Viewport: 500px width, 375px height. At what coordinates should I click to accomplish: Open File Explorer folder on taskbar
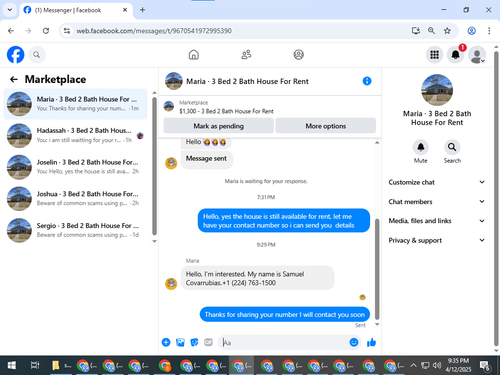55,366
